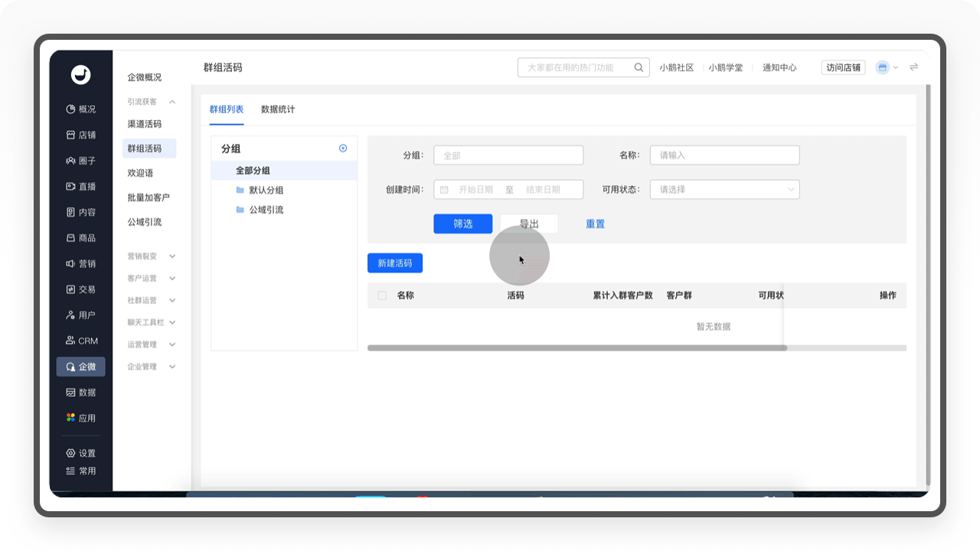Click the blue 筛选 button
The height and width of the screenshot is (551, 980).
point(462,223)
